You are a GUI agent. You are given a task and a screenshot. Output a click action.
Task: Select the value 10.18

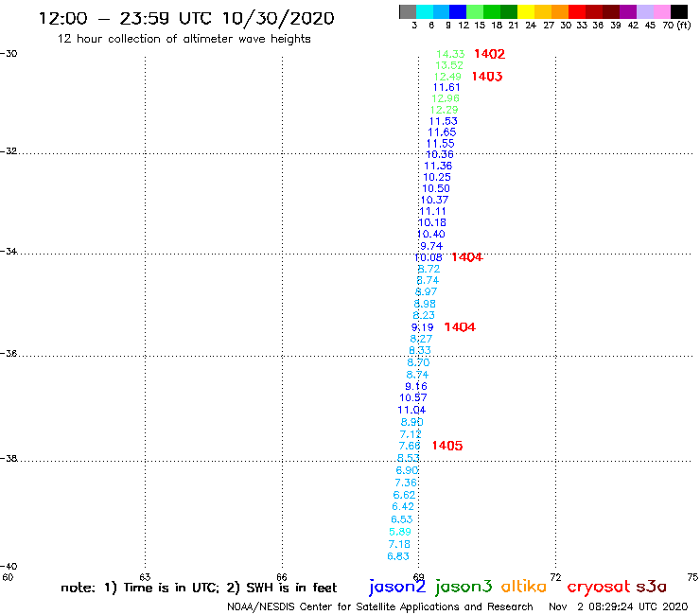(x=431, y=223)
